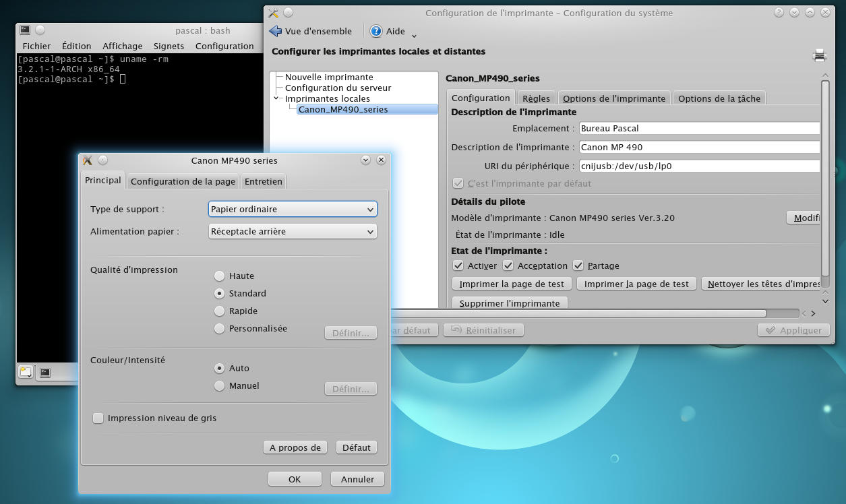The height and width of the screenshot is (504, 846).
Task: Open the Principal tab
Action: coord(103,181)
